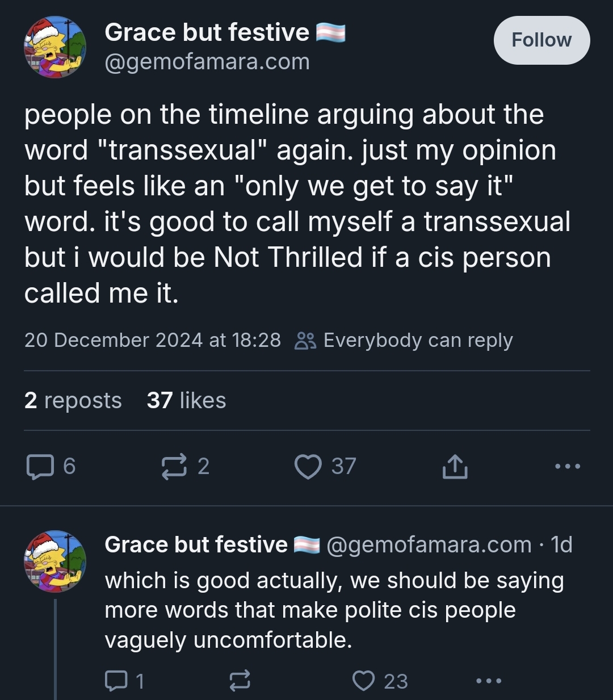The image size is (613, 700).
Task: Click the 'Everybody can reply' setting
Action: [x=404, y=341]
